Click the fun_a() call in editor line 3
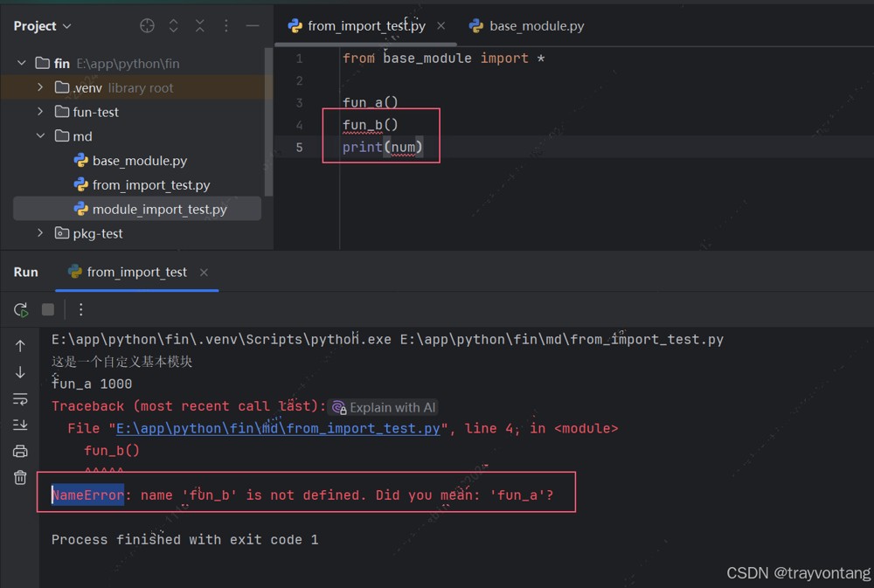This screenshot has height=588, width=874. click(x=370, y=102)
